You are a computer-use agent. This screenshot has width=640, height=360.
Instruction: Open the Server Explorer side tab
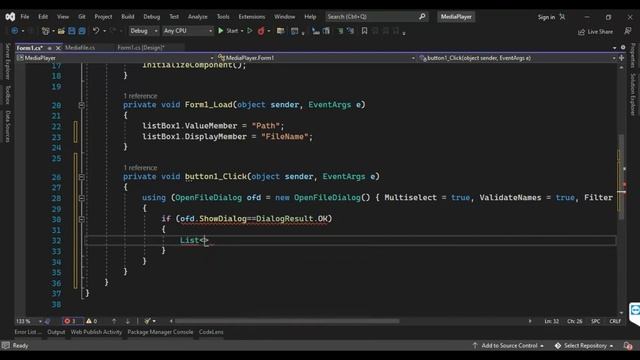pos(7,61)
